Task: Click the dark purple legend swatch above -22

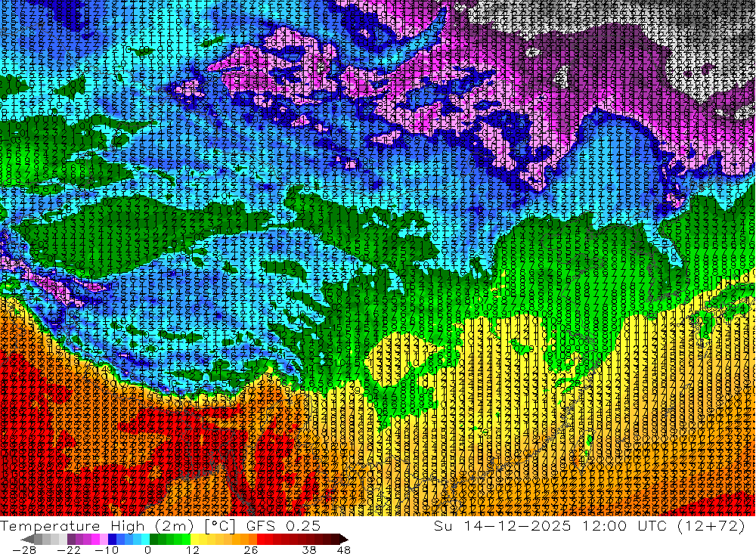Action: 71,539
